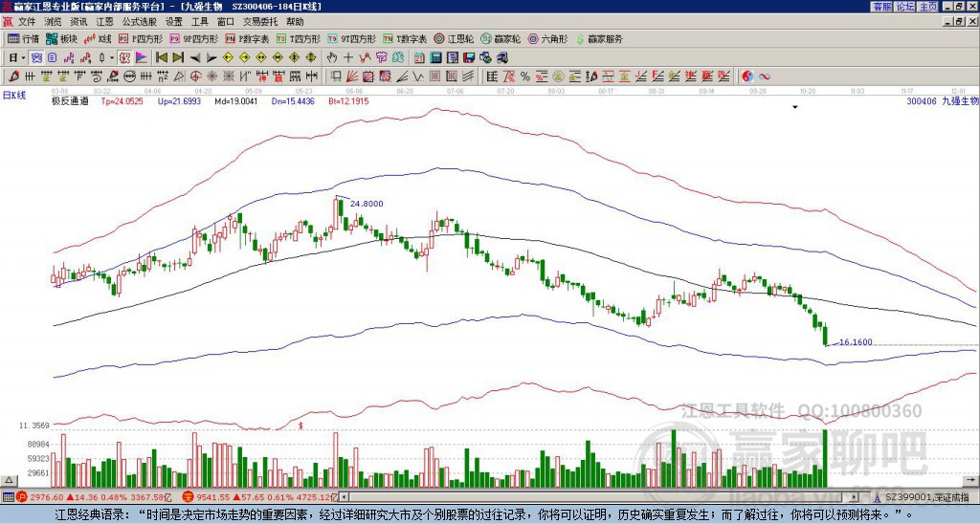Open the 论坛 link in title bar
Screen dimensions: 980x524
(x=905, y=7)
